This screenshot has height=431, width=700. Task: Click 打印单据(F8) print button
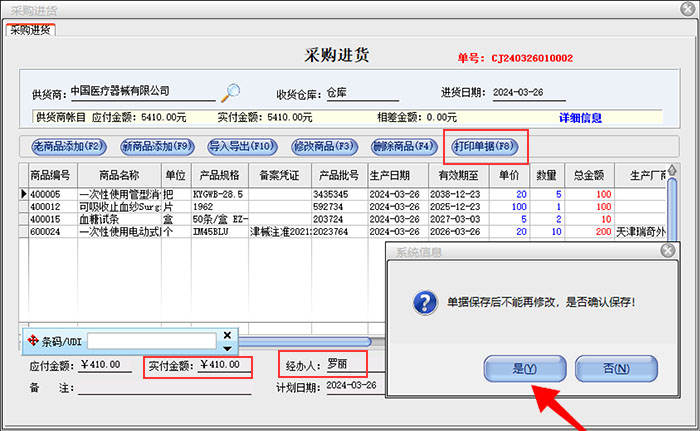[x=485, y=146]
